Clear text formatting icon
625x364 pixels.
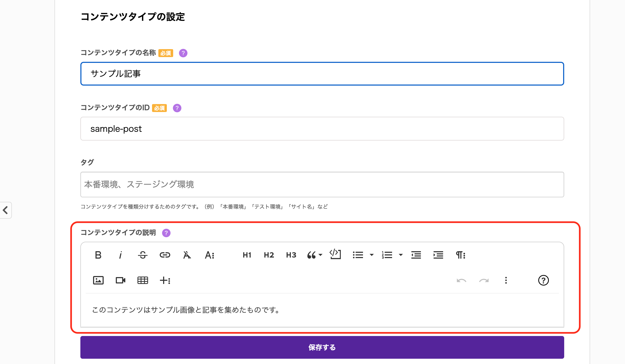(187, 255)
